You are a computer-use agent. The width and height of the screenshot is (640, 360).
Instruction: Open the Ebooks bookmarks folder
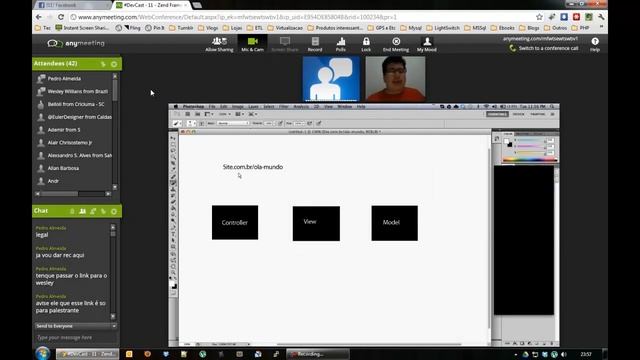(x=502, y=28)
